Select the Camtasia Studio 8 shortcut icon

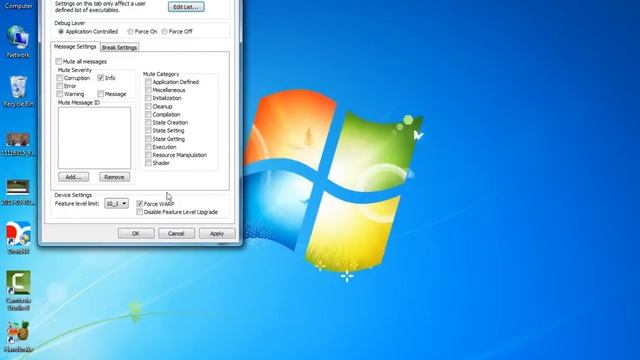click(18, 290)
